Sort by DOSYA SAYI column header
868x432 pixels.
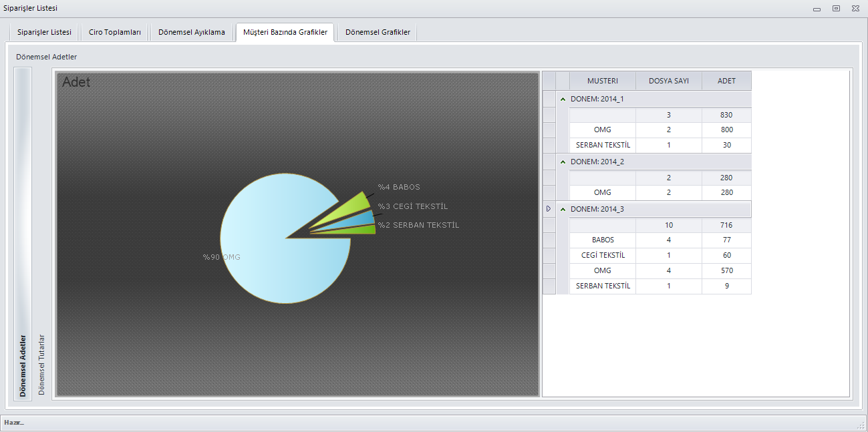tap(668, 81)
